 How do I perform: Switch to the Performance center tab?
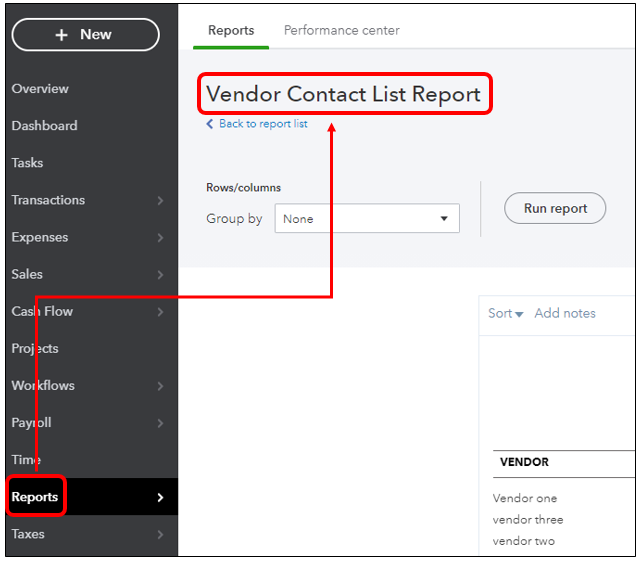pos(342,30)
